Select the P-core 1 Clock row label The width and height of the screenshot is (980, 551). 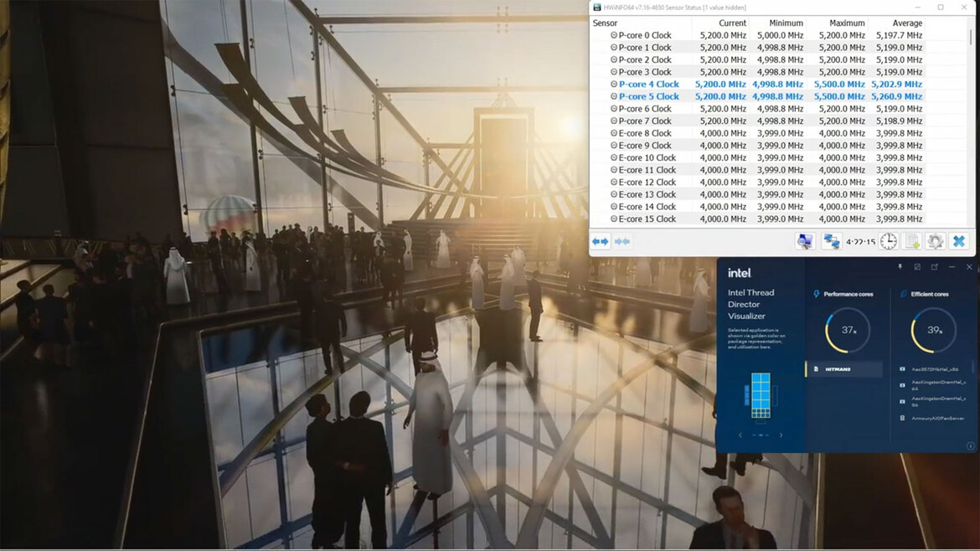[645, 48]
